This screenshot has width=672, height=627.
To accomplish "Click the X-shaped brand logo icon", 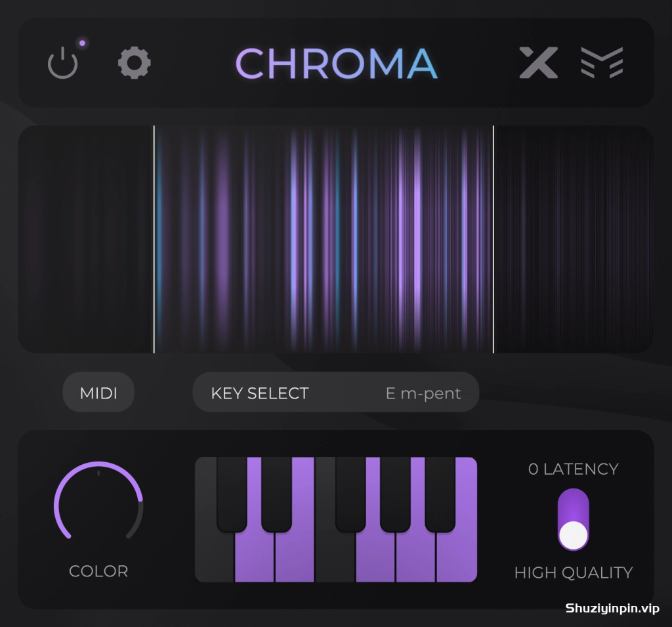I will [538, 62].
